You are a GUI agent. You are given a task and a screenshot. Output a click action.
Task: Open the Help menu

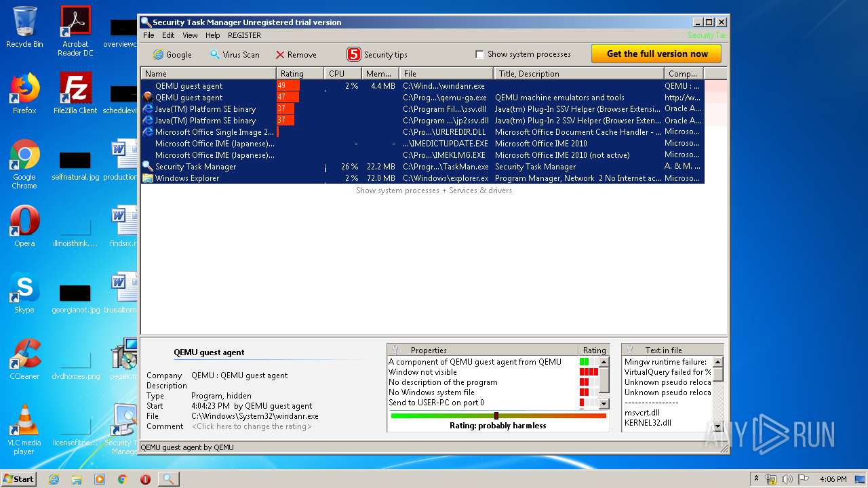[213, 35]
